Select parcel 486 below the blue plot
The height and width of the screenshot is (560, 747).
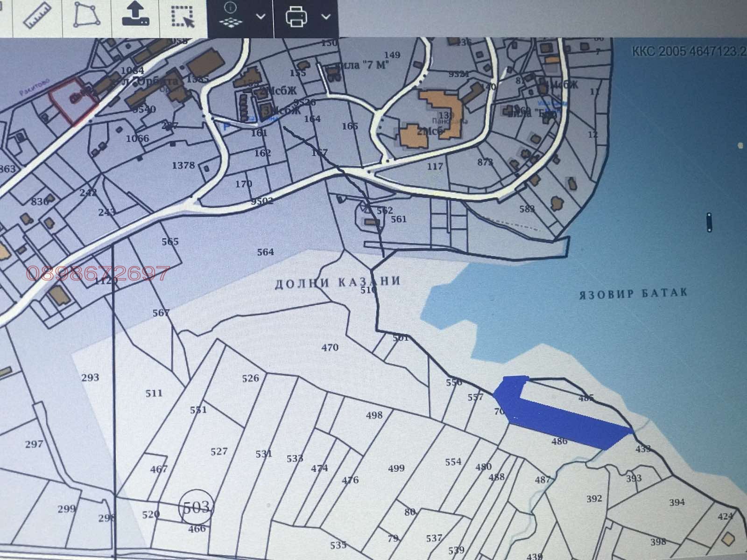(559, 441)
